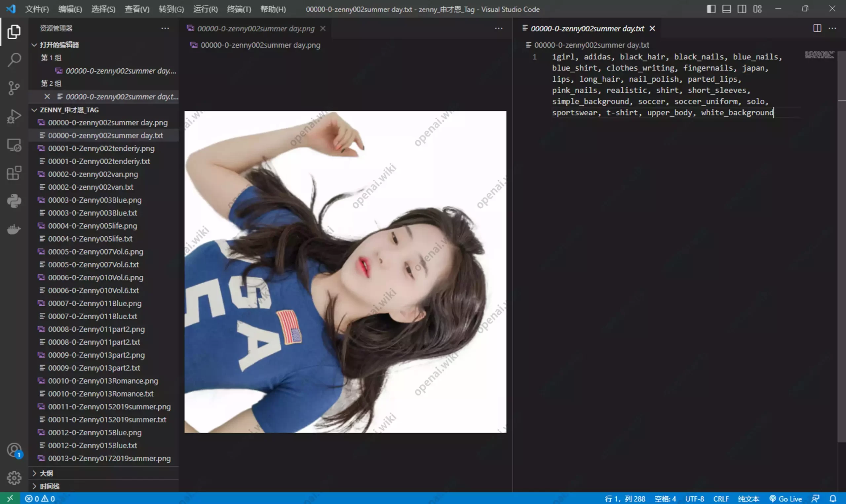Screen dimensions: 846x504
Task: Click the feedback icon in status bar
Action: pos(816,499)
